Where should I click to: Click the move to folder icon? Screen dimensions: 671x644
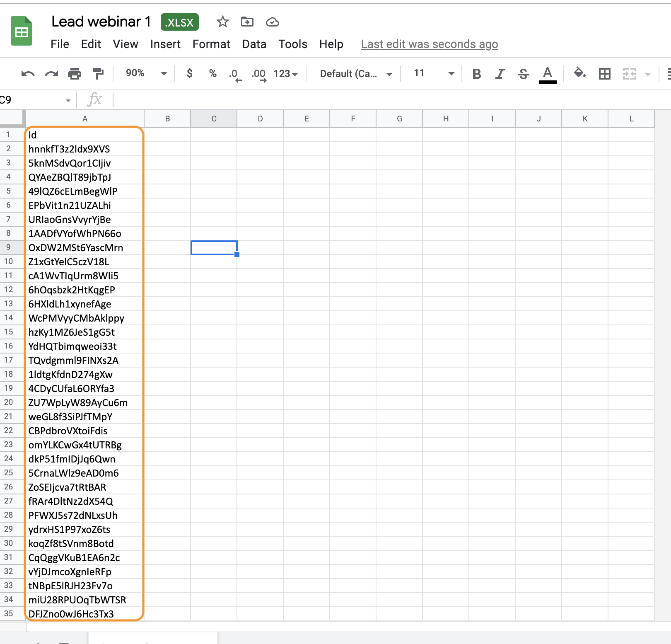[x=247, y=22]
